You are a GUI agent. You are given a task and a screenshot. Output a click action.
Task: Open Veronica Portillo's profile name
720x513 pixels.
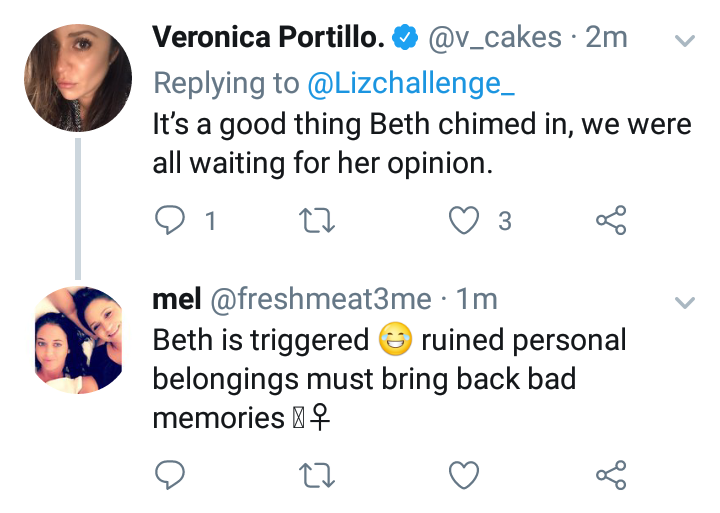pyautogui.click(x=269, y=37)
